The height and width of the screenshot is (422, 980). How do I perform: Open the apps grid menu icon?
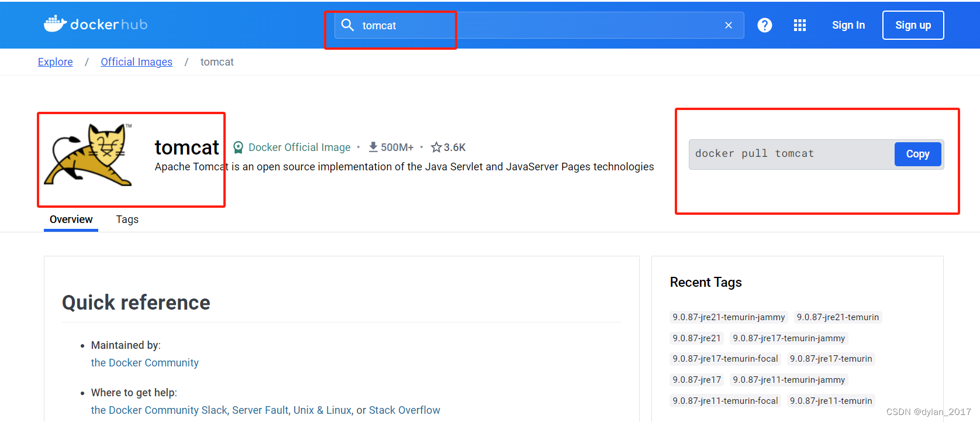[800, 25]
